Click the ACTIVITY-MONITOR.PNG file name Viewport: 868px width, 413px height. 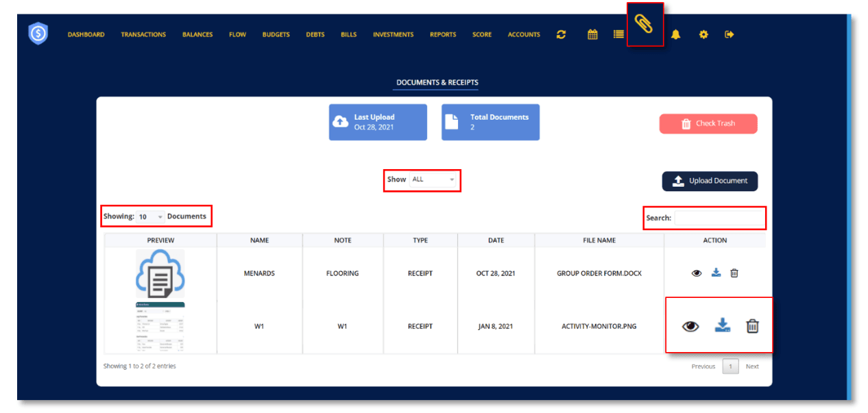click(x=599, y=327)
